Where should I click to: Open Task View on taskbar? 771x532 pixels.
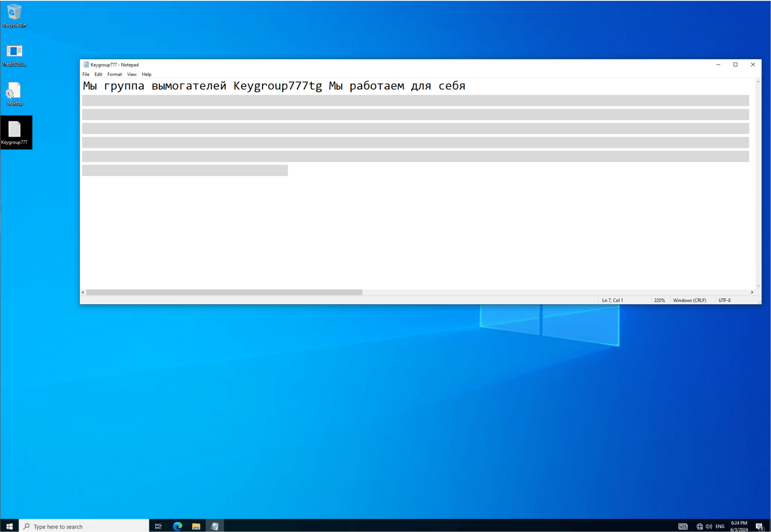pos(158,526)
